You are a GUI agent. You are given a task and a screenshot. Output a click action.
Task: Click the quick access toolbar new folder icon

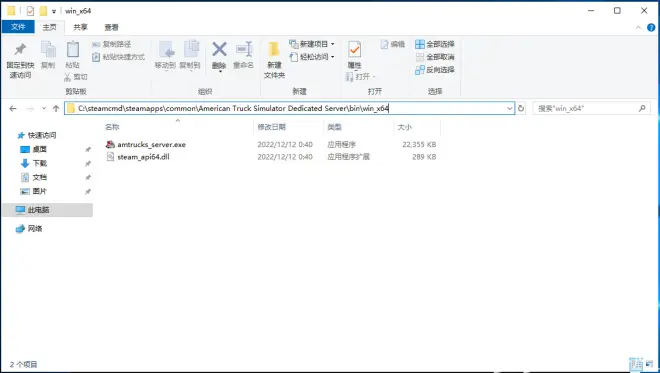(x=43, y=11)
